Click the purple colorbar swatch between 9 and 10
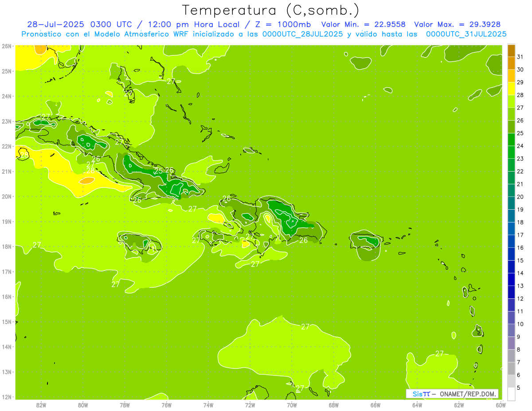The image size is (532, 411). coord(512,330)
